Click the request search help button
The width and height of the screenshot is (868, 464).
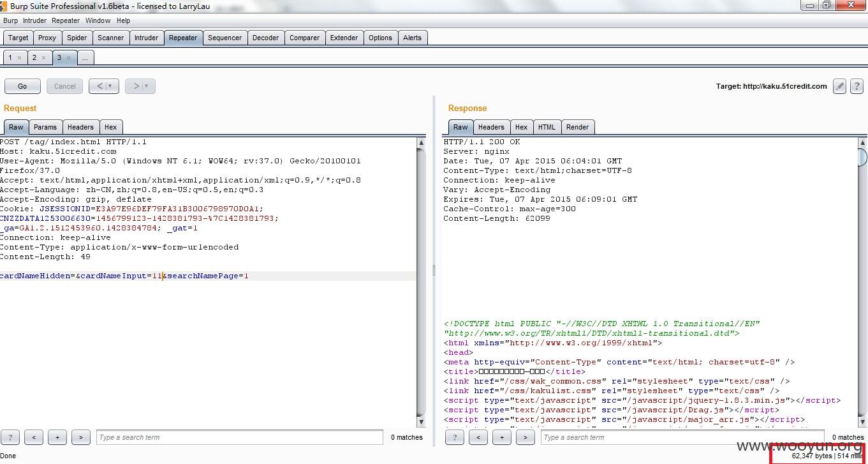point(10,437)
